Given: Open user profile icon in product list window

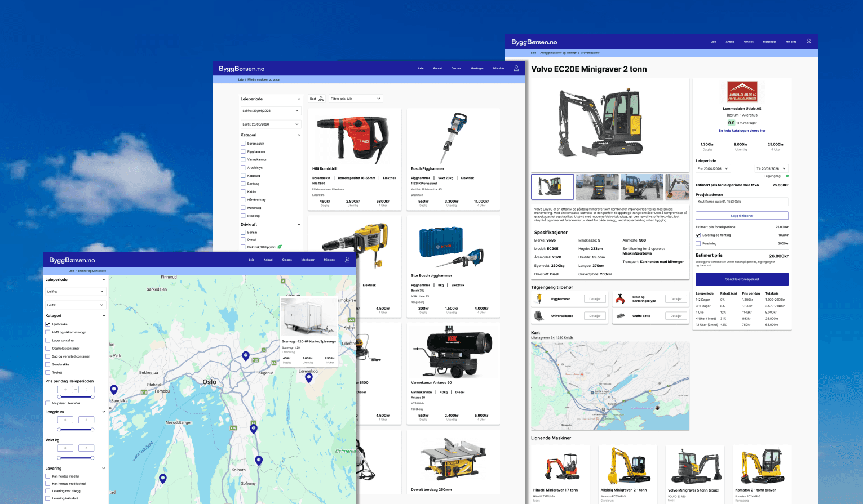Looking at the screenshot, I should click(516, 68).
